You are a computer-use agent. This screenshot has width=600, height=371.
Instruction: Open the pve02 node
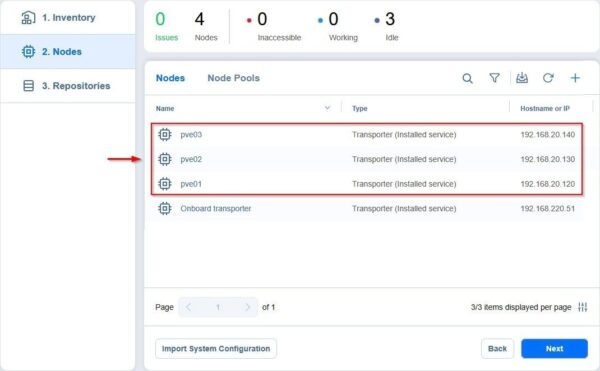click(x=191, y=159)
